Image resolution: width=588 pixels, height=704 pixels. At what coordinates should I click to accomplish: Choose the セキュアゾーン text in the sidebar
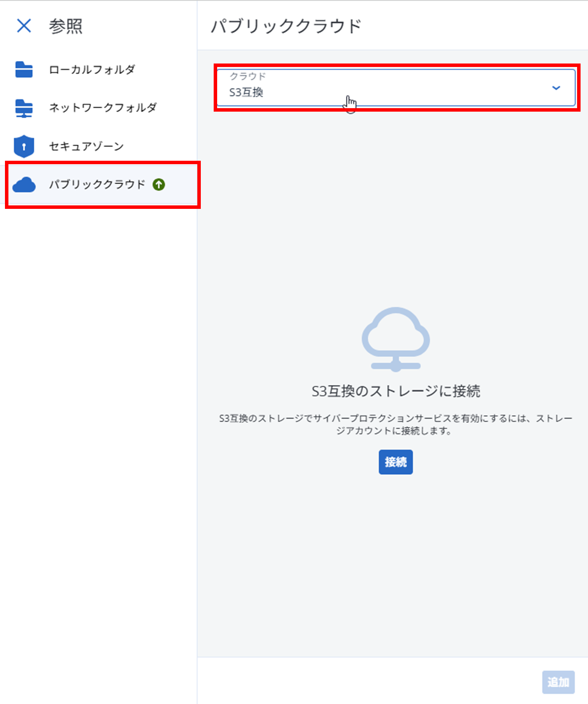86,146
